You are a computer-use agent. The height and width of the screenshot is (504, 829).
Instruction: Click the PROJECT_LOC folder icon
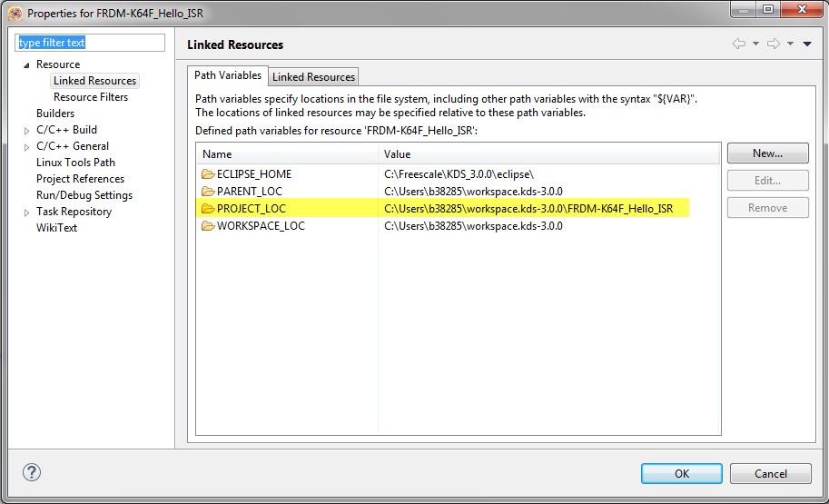[208, 209]
